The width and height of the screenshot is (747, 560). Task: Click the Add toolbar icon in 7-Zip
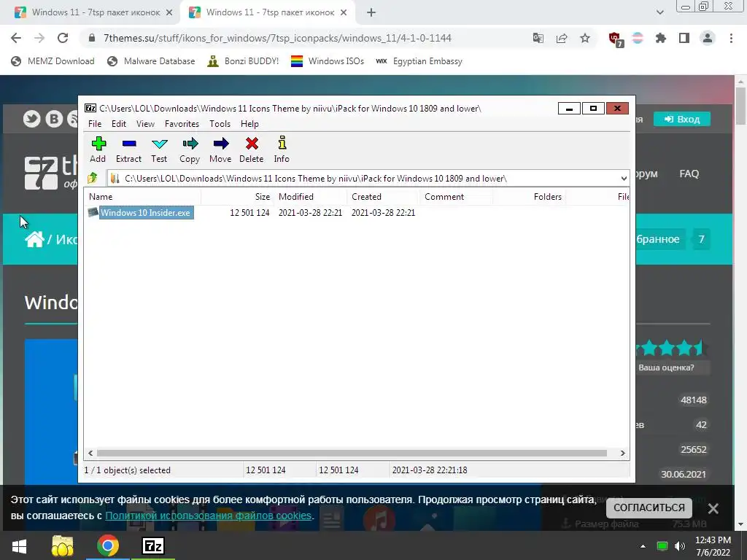click(x=98, y=149)
